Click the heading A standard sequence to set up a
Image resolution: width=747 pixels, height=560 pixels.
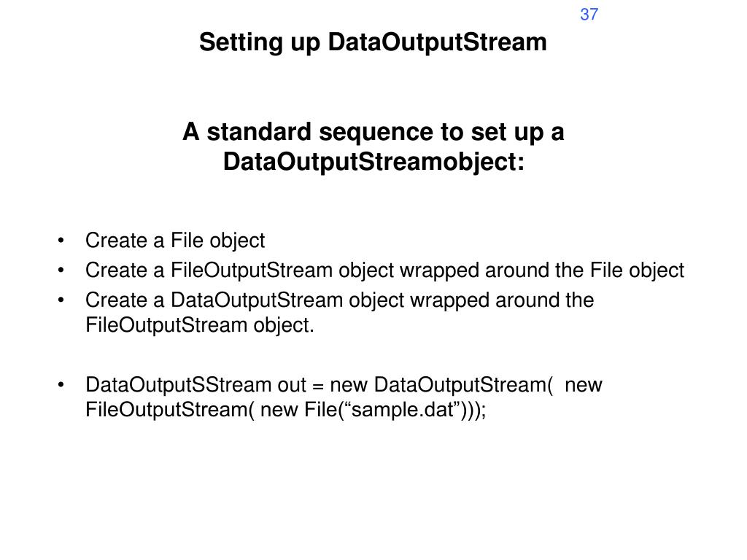click(373, 132)
